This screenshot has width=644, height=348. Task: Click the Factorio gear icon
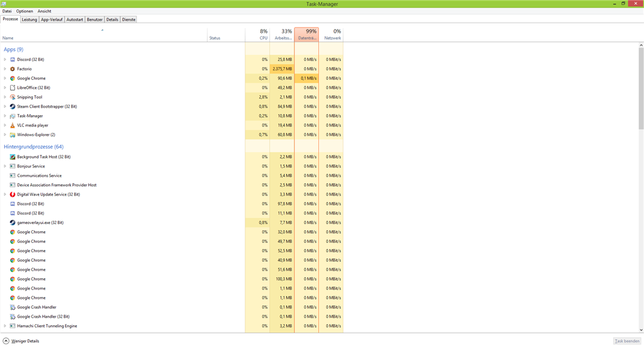(13, 69)
